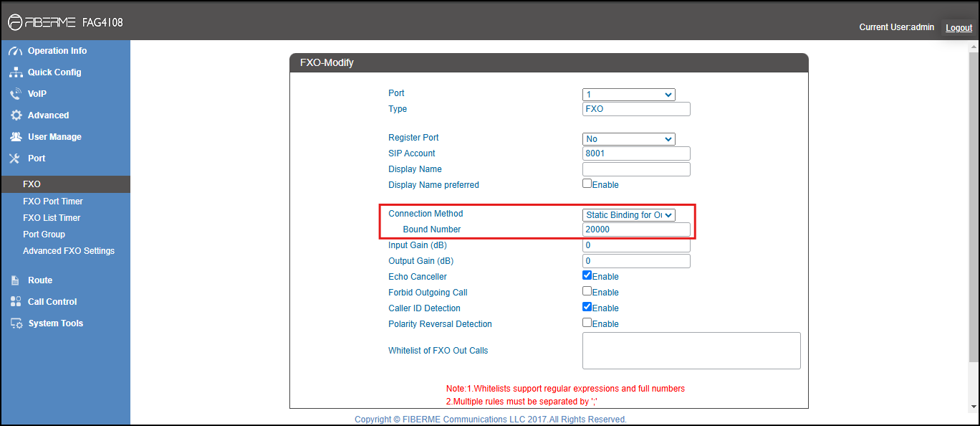Click the FIBERME Communications copyright text
The image size is (980, 426).
491,420
